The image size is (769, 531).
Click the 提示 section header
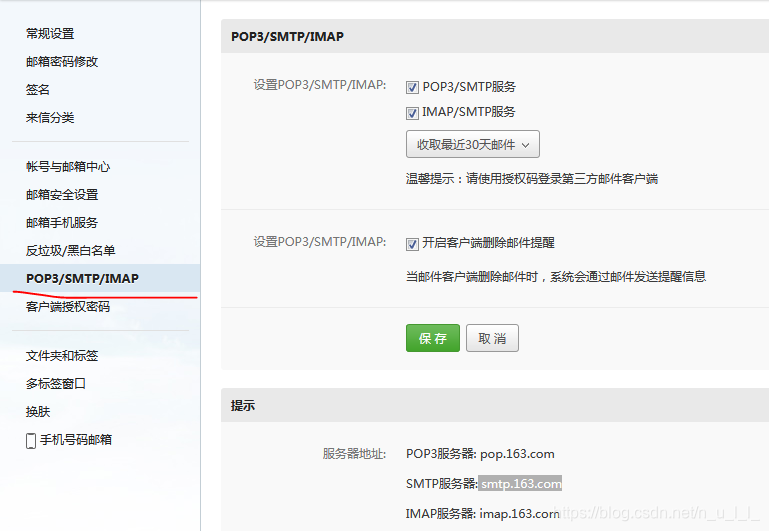coord(243,405)
